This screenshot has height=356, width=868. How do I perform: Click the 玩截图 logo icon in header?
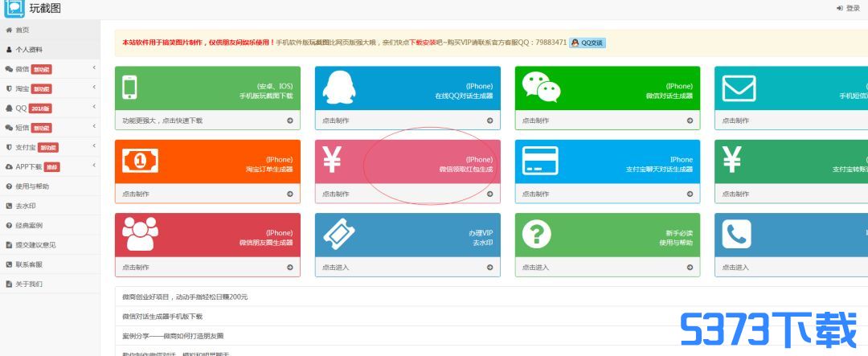(14, 8)
